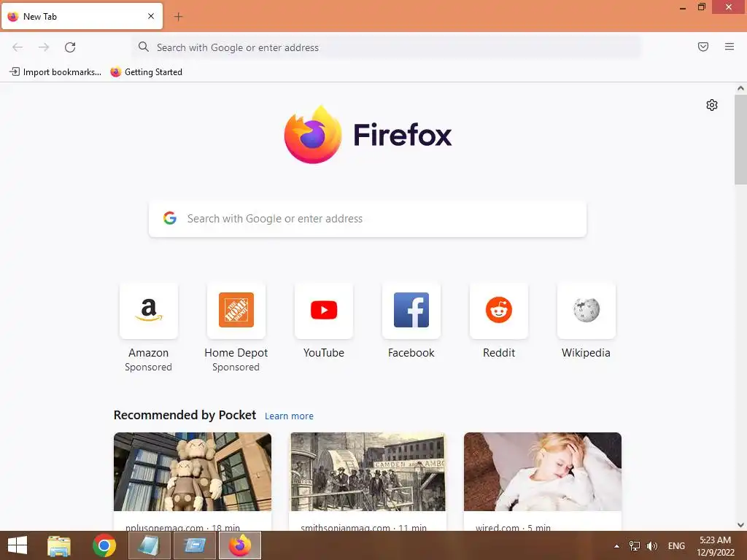
Task: Open Windows Start menu
Action: coord(18,545)
